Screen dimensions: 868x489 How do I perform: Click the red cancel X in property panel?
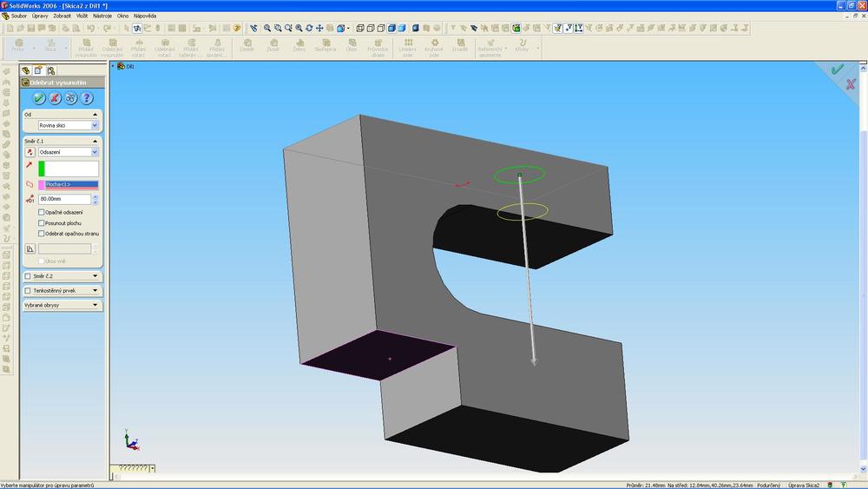pyautogui.click(x=55, y=98)
